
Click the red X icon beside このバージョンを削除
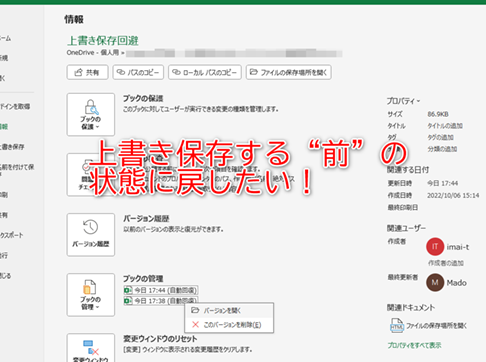[195, 325]
